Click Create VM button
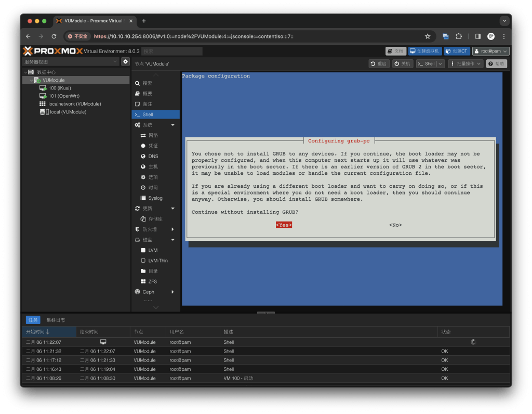The image size is (532, 414). (424, 51)
